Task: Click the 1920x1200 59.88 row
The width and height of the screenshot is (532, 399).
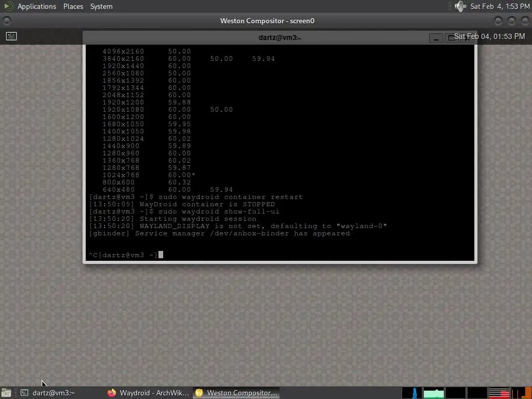Action: 147,102
